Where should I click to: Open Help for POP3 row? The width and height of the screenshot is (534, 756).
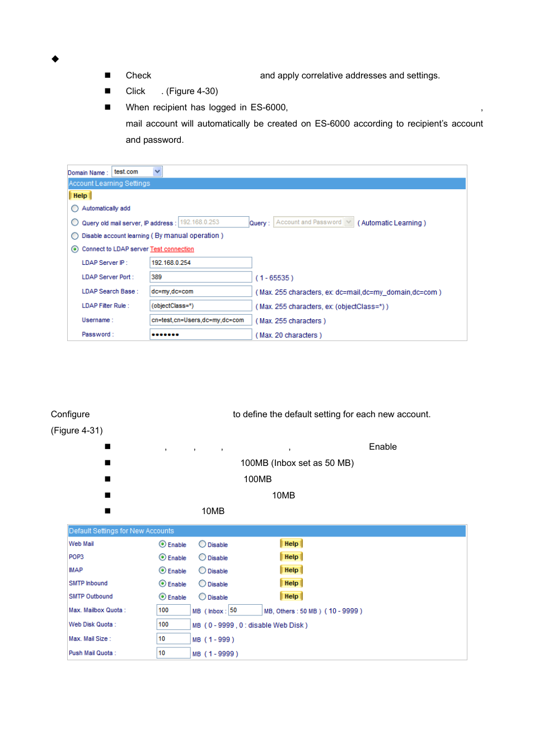click(291, 557)
